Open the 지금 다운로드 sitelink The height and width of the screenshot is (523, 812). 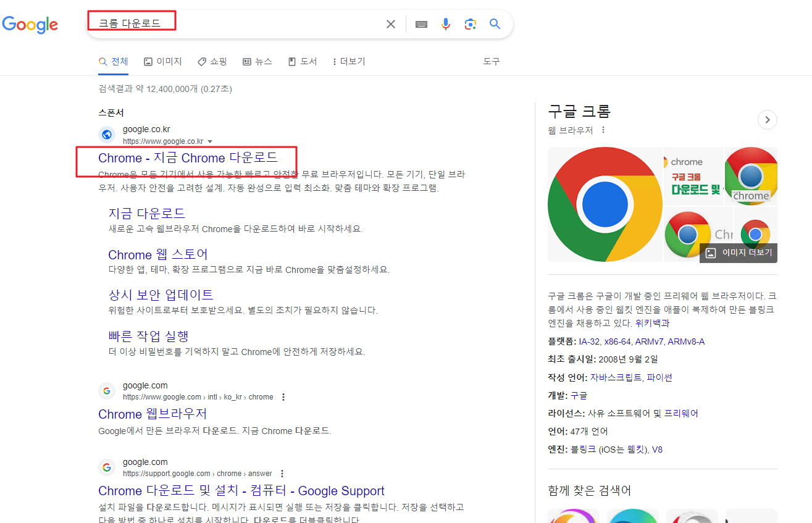pos(146,213)
